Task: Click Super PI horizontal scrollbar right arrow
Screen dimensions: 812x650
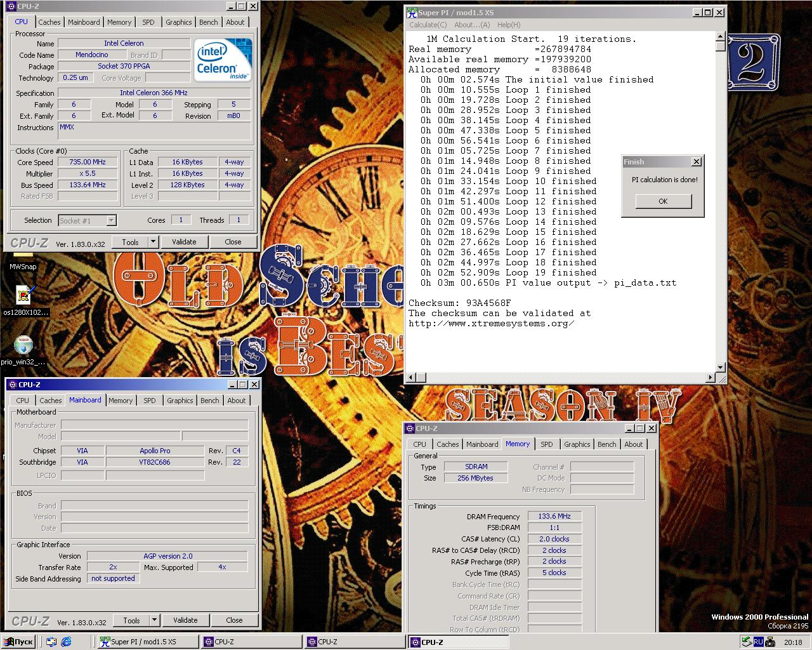Action: coord(710,378)
